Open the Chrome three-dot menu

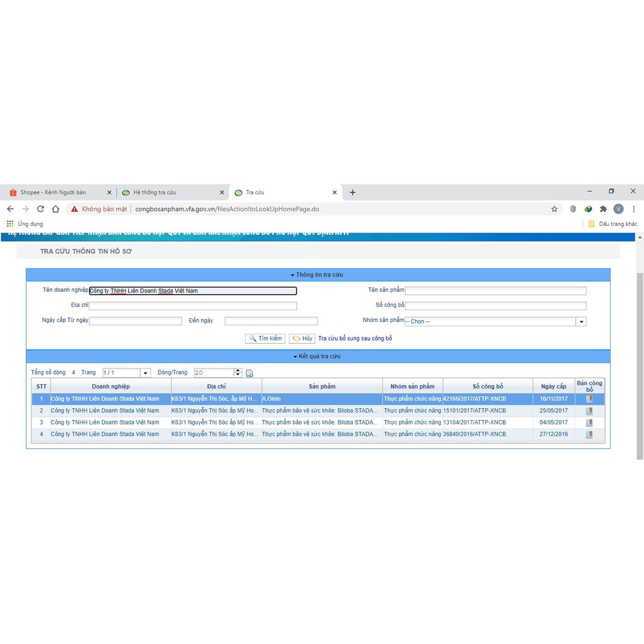point(633,209)
